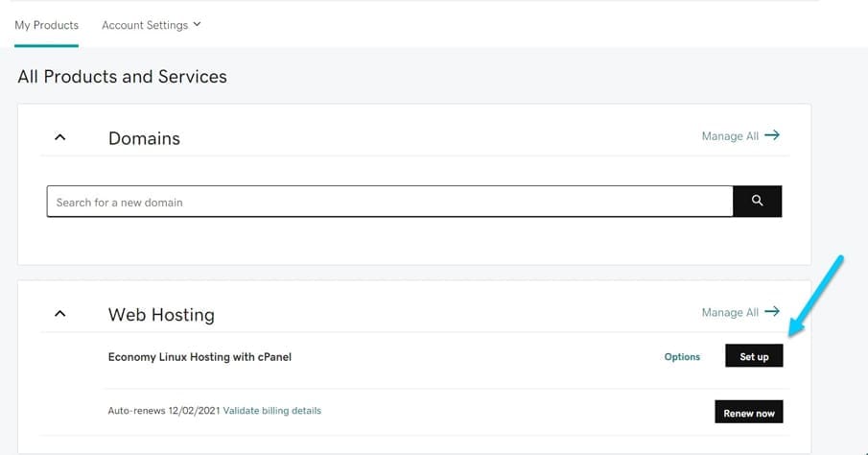
Task: Collapse the Web Hosting section chevron
Action: pos(60,313)
